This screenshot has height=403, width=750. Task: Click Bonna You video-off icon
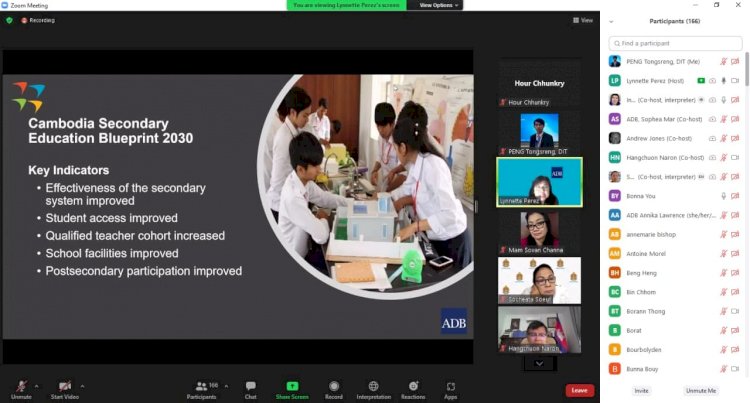click(735, 196)
